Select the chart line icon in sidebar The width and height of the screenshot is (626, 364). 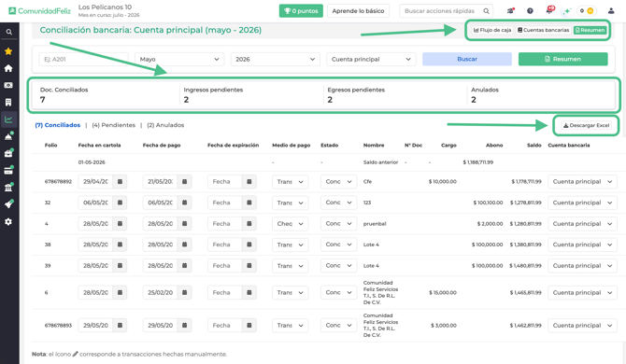8,119
